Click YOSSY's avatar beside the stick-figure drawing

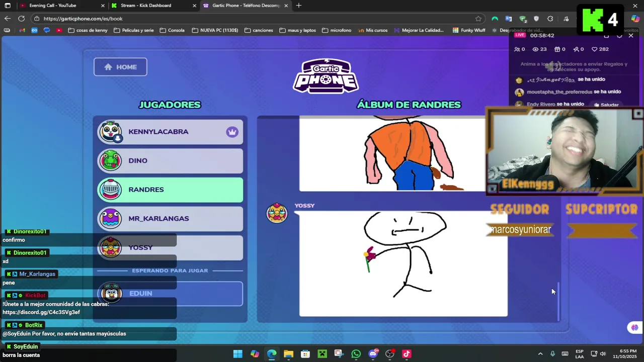tap(277, 213)
